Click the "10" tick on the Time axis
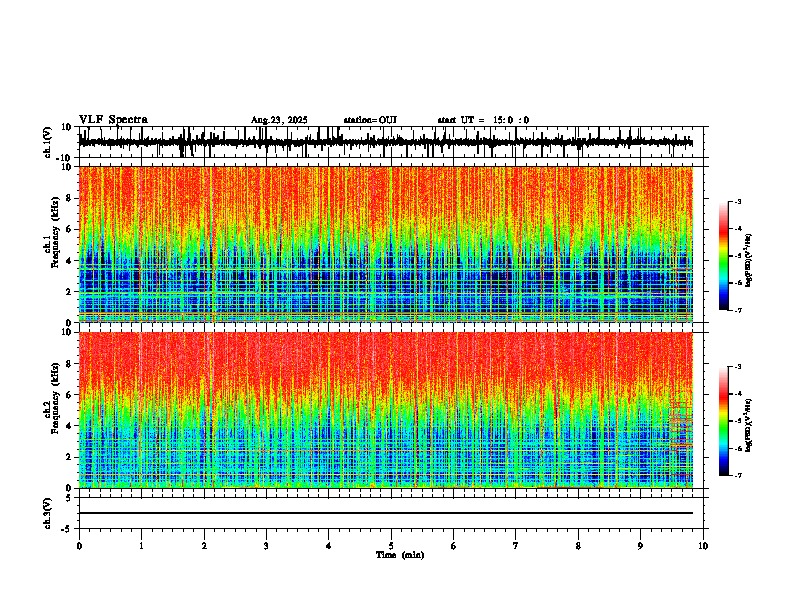The width and height of the screenshot is (792, 612). click(x=703, y=546)
